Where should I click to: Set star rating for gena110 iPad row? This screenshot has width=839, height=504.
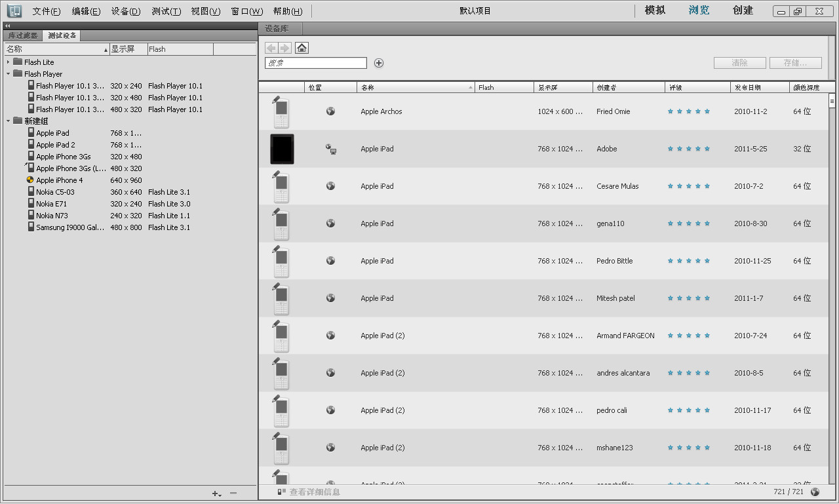click(688, 223)
